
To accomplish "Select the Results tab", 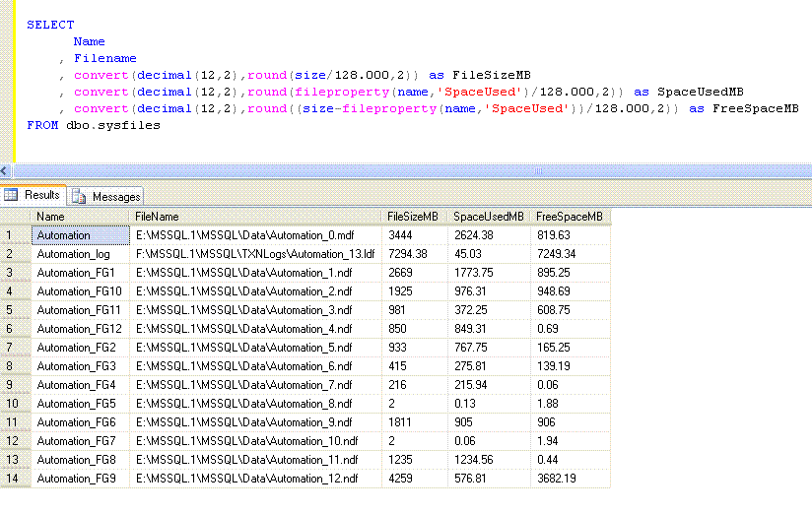I will point(41,196).
